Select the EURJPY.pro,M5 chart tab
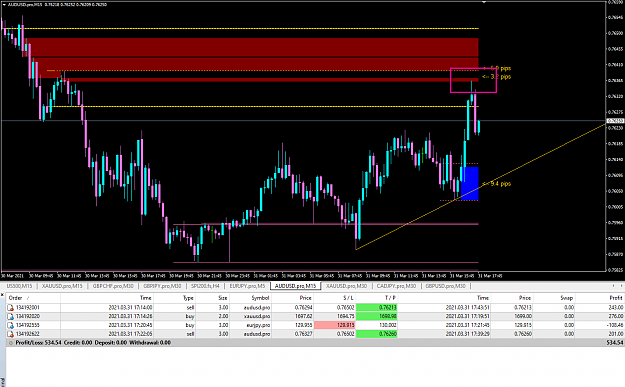Screen dimensions: 625x387 pos(247,286)
